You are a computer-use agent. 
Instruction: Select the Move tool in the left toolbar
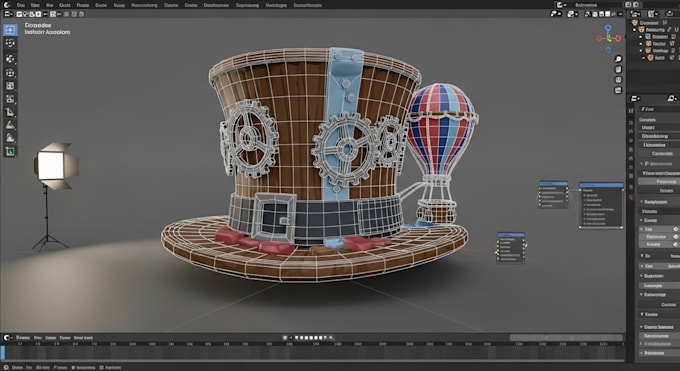pos(10,59)
